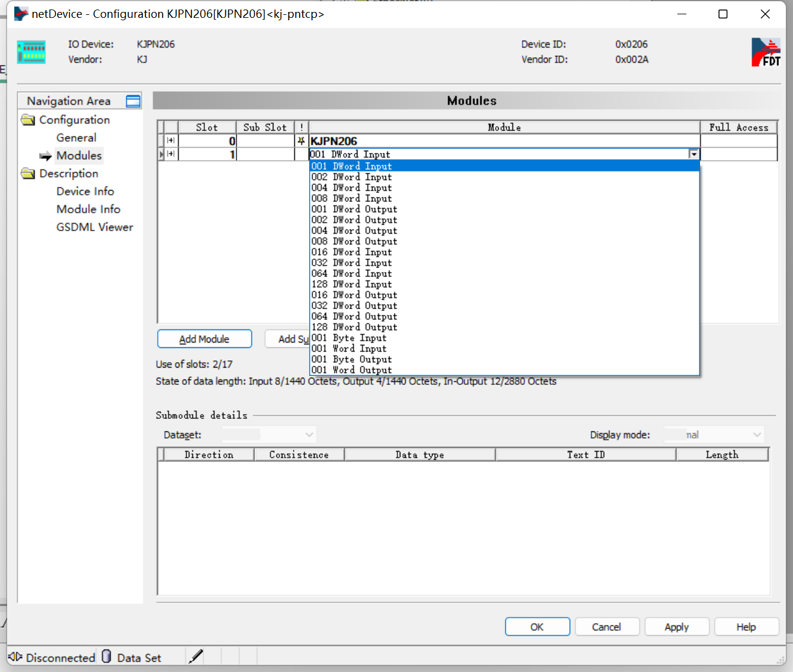This screenshot has height=672, width=793.
Task: Click slot number 0 cell
Action: 207,141
